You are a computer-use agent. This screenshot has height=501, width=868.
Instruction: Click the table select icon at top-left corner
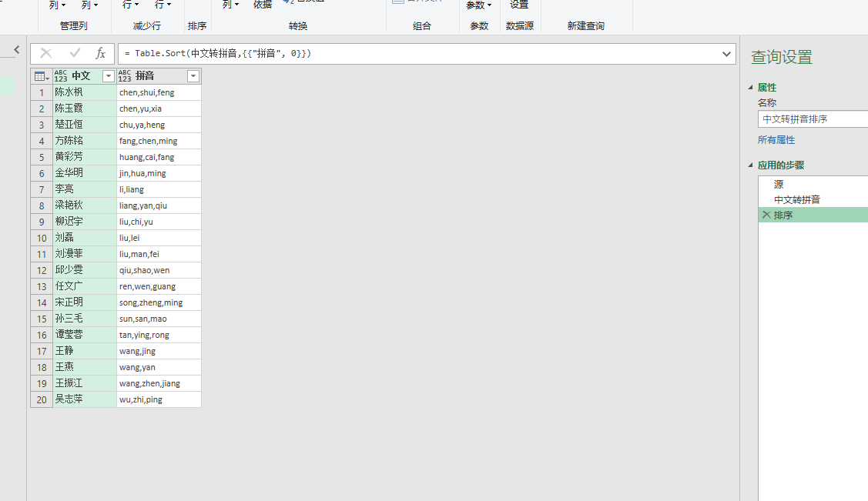pyautogui.click(x=40, y=75)
